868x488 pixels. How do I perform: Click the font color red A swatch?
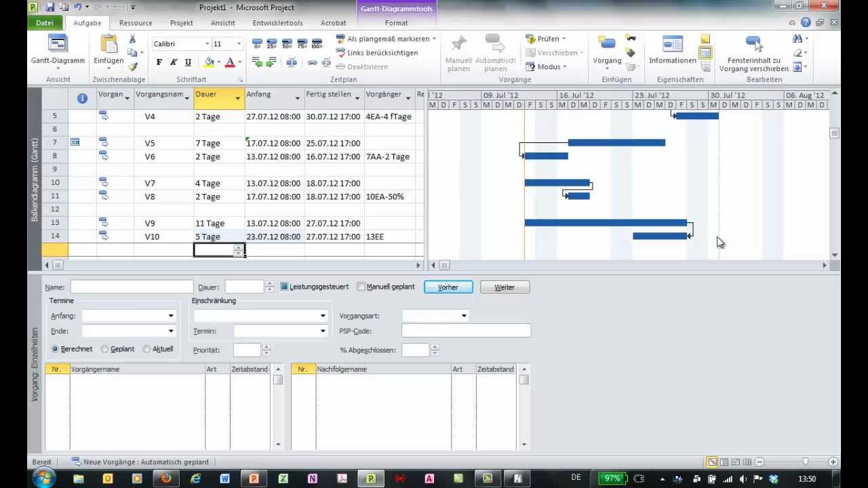click(x=230, y=62)
